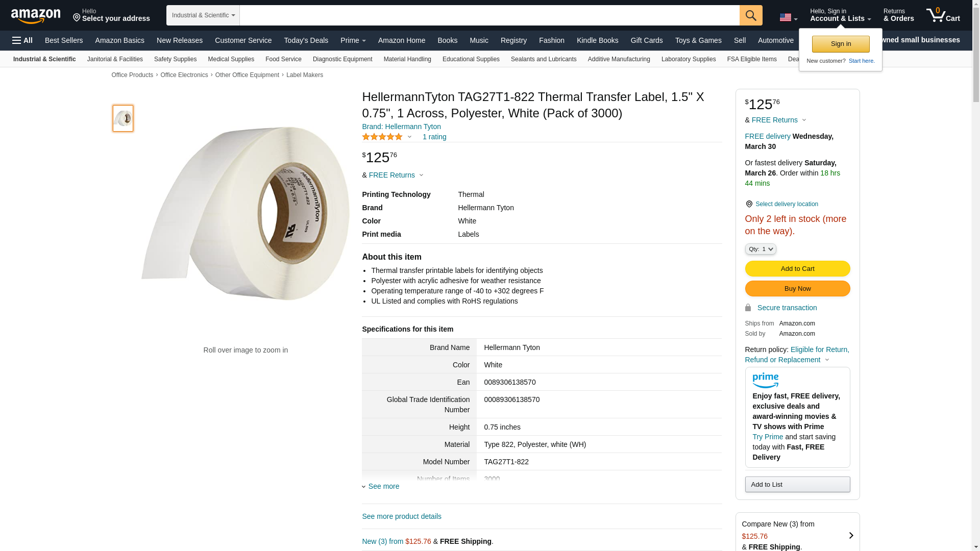Image resolution: width=980 pixels, height=551 pixels.
Task: Click the Add to Cart button
Action: tap(797, 269)
